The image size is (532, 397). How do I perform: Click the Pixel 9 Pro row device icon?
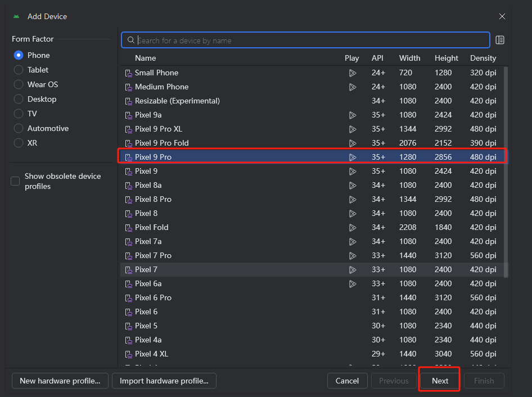click(129, 157)
